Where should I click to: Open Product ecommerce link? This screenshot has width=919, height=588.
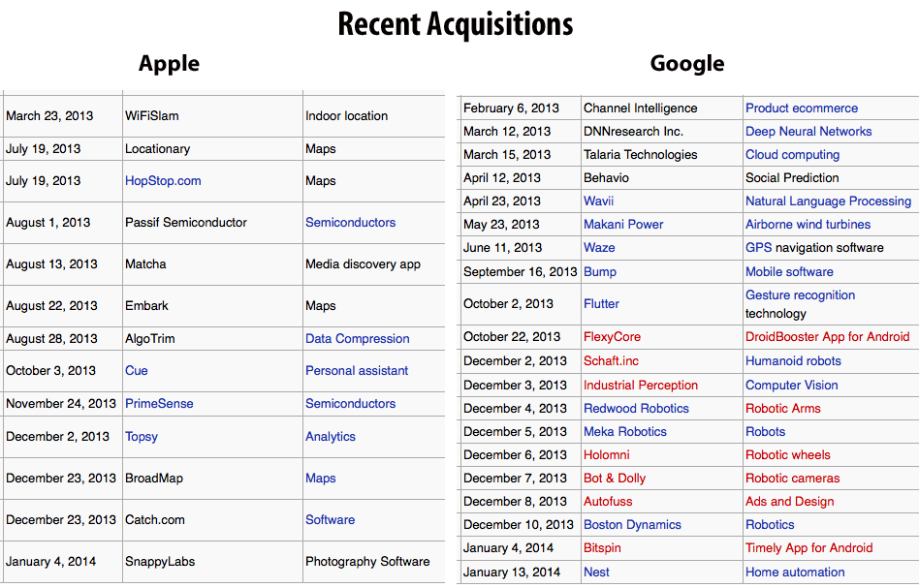click(x=801, y=108)
